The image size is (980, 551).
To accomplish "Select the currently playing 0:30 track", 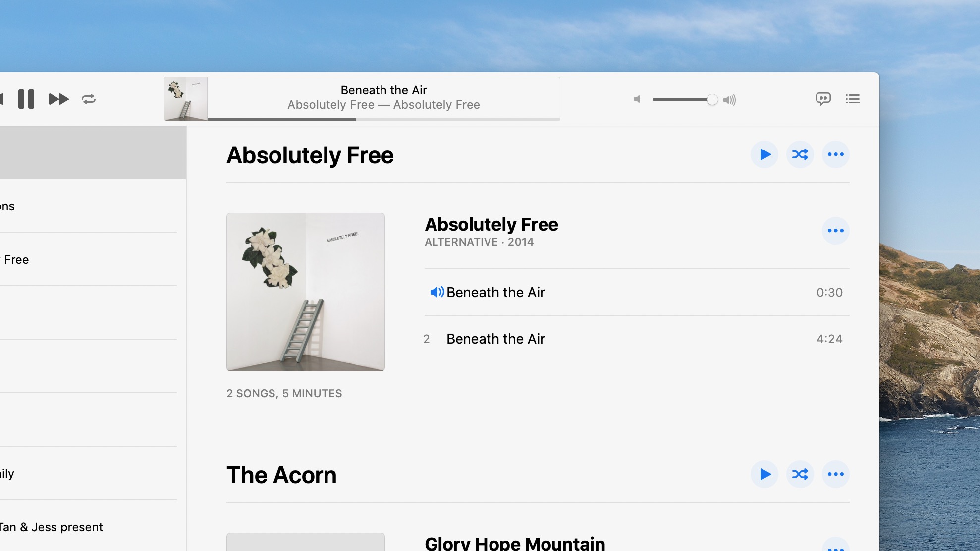I will point(637,293).
